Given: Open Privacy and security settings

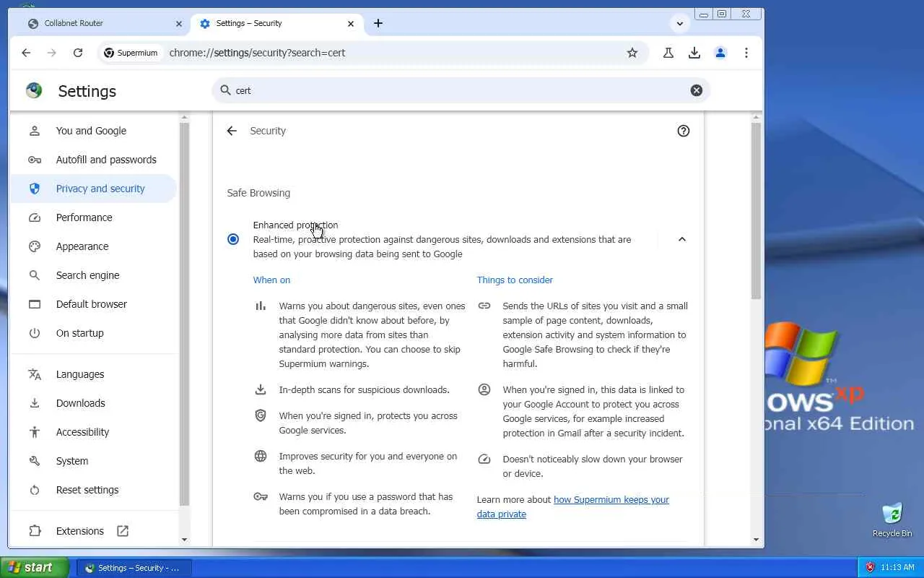Looking at the screenshot, I should pyautogui.click(x=94, y=189).
